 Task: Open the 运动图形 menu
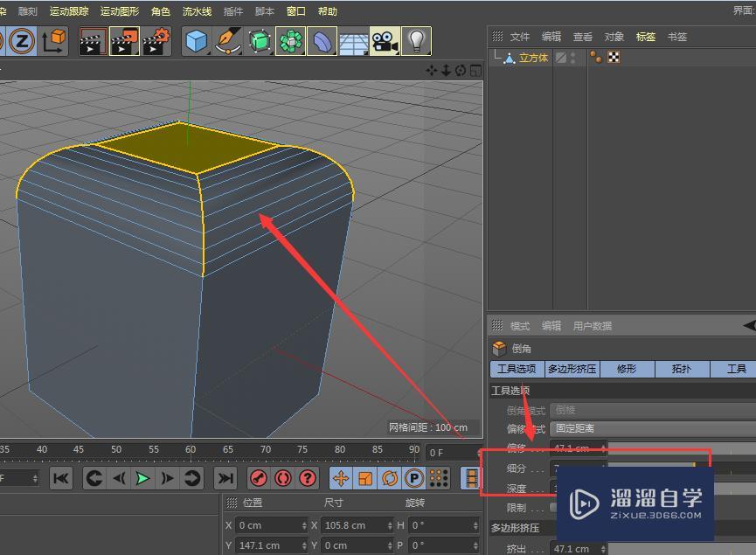click(x=120, y=11)
